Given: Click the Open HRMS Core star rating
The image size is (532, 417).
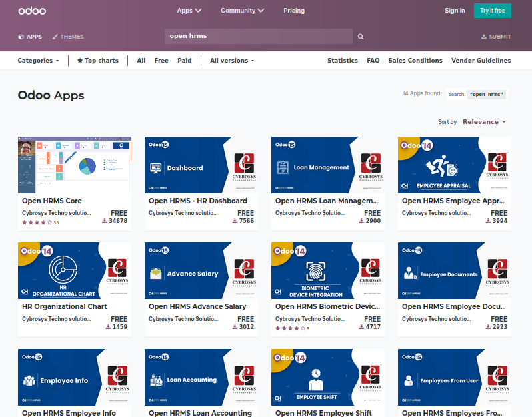Looking at the screenshot, I should [37, 222].
